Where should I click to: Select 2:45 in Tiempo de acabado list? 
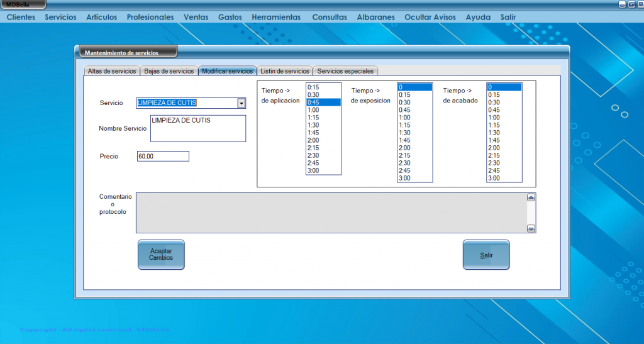click(504, 171)
